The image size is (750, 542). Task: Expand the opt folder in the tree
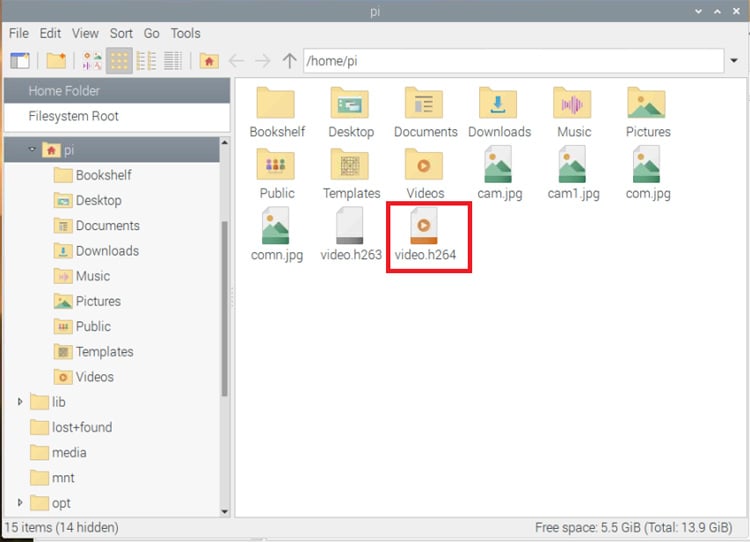[21, 503]
